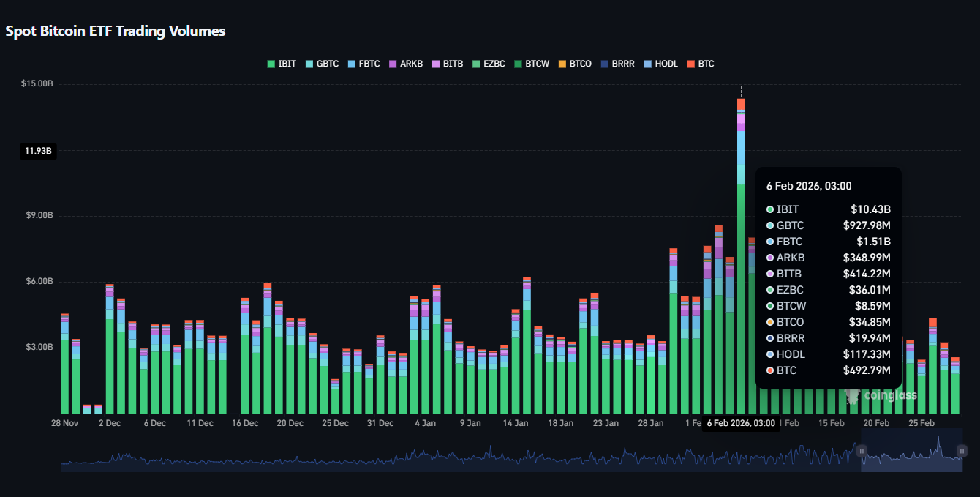This screenshot has height=497, width=980.
Task: Hide the IBIT series via its legend entry
Action: [x=282, y=64]
